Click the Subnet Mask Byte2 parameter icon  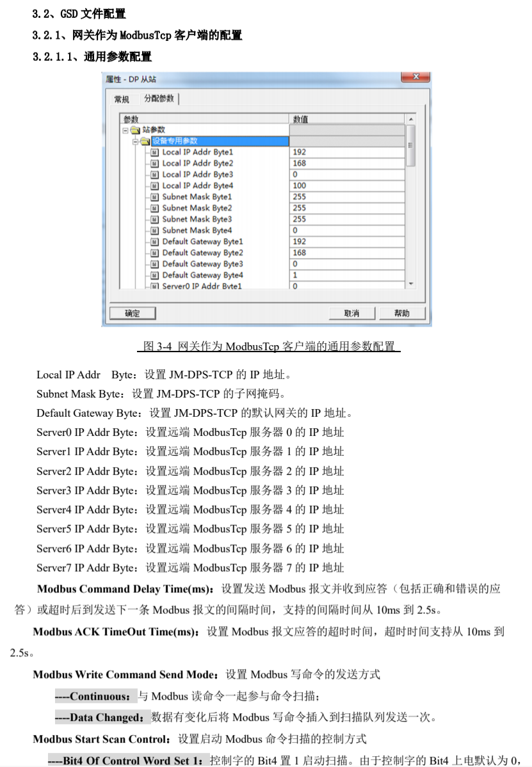(x=154, y=208)
